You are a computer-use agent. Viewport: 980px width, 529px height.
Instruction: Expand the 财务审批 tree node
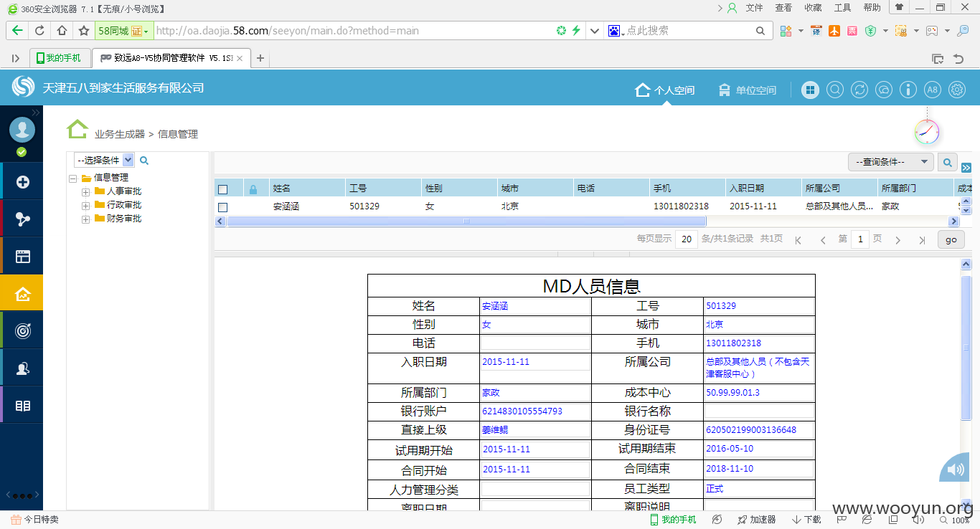tap(86, 219)
